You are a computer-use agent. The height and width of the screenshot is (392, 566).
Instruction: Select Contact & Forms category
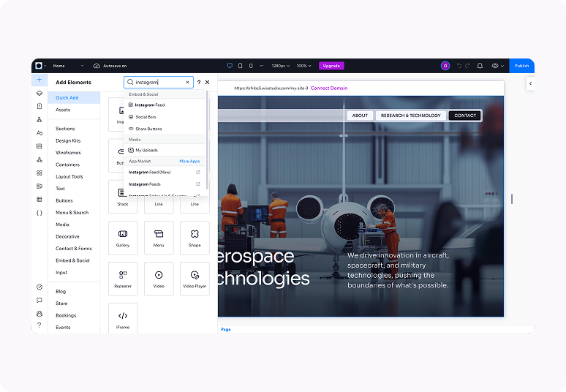74,249
